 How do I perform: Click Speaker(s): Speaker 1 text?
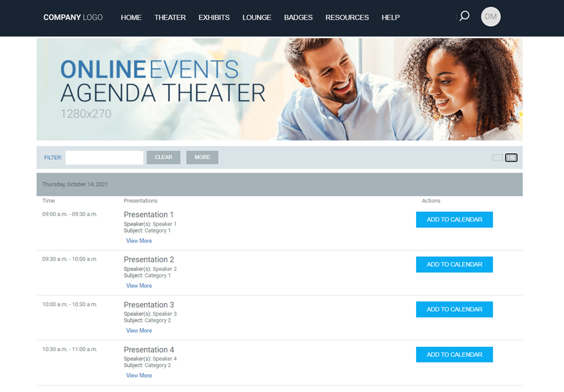point(150,224)
